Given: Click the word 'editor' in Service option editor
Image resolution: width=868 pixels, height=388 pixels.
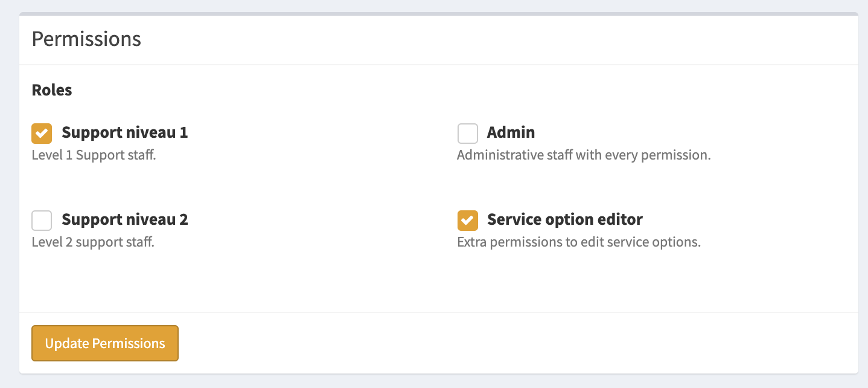Looking at the screenshot, I should (x=622, y=219).
